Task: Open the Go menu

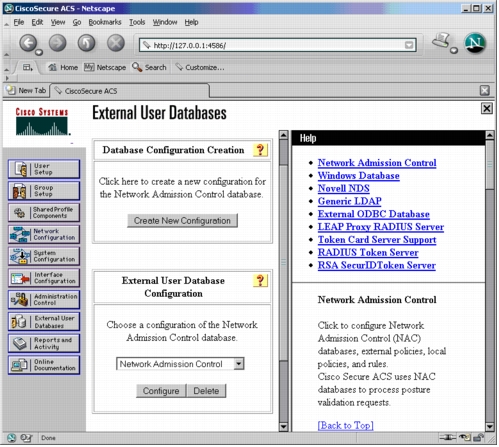Action: (x=77, y=22)
